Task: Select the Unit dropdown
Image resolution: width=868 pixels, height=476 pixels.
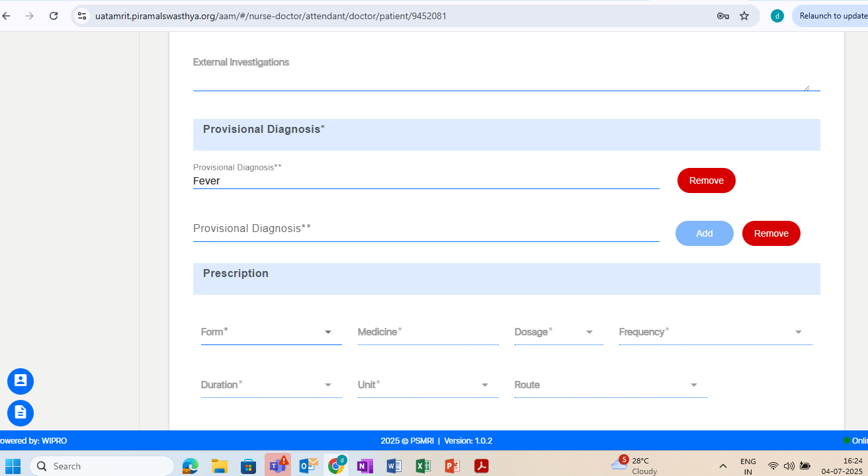Action: coord(427,385)
